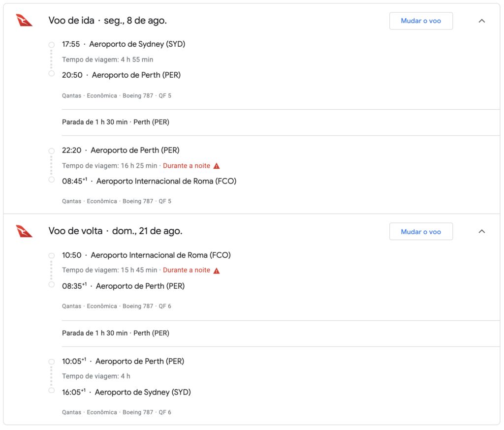Collapse the Voo de volta section chevron

pos(481,231)
